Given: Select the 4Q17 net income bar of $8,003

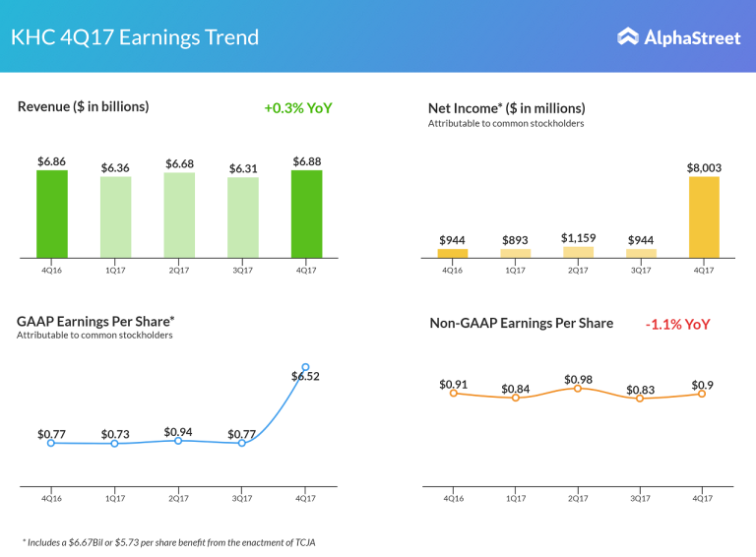Looking at the screenshot, I should 704,217.
